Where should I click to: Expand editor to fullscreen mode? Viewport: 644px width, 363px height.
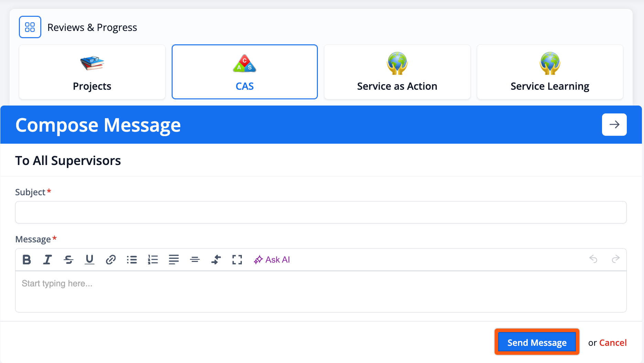(237, 260)
